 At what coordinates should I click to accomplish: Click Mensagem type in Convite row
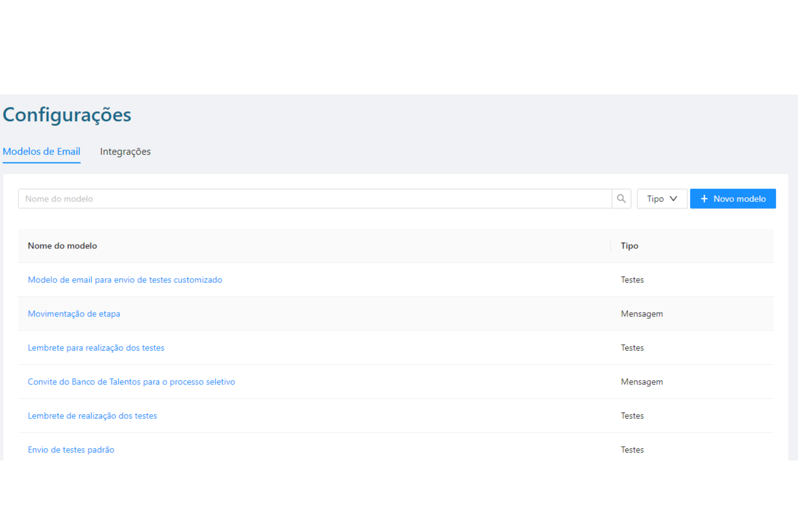pyautogui.click(x=642, y=381)
